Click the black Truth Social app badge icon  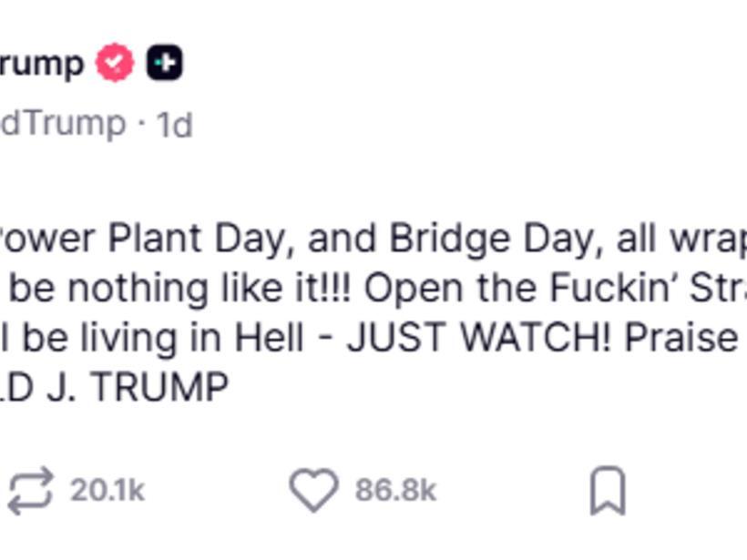pos(164,61)
